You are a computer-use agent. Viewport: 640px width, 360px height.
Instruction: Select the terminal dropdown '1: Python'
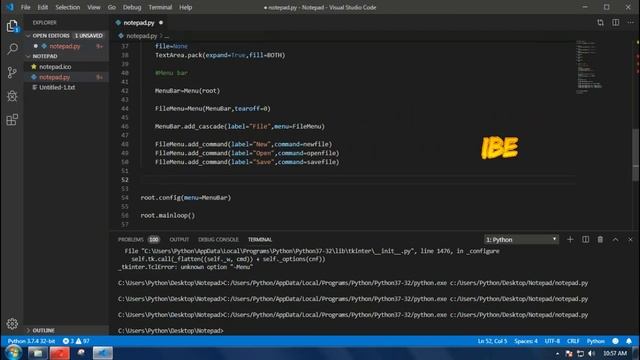coord(521,240)
